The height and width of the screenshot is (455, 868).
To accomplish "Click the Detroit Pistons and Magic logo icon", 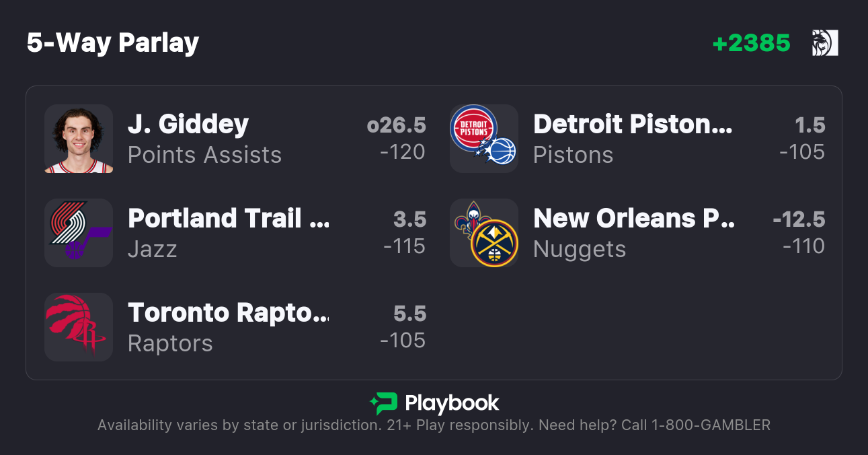I will pos(483,139).
